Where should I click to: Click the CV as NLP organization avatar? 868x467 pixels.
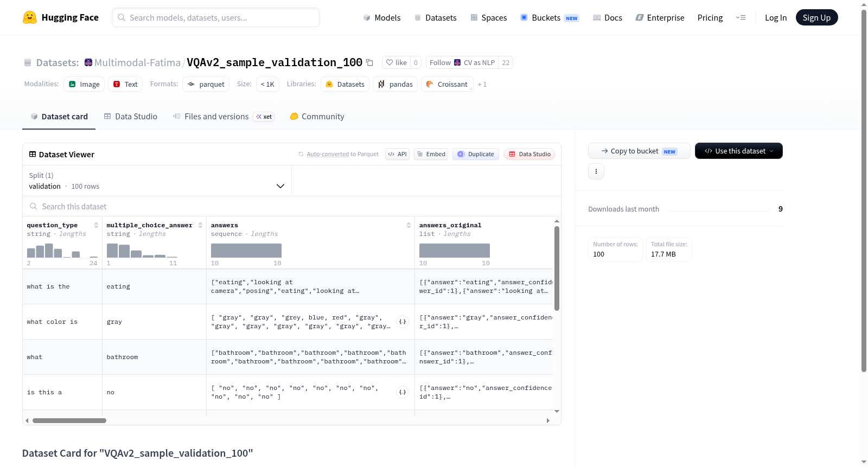[457, 62]
